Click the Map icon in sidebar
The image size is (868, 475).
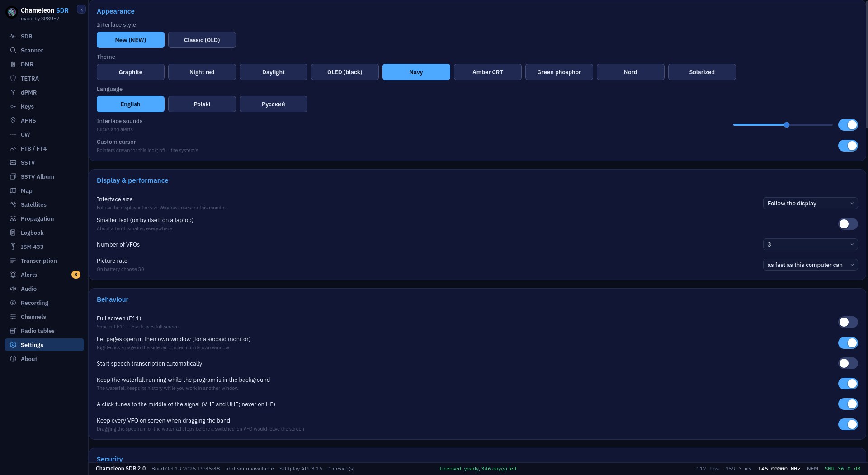[x=13, y=190]
